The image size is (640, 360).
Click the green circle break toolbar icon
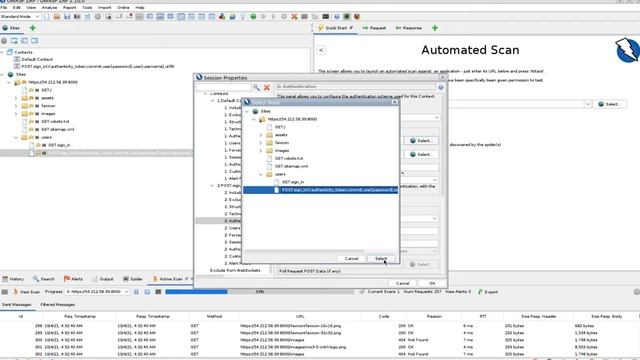[253, 17]
